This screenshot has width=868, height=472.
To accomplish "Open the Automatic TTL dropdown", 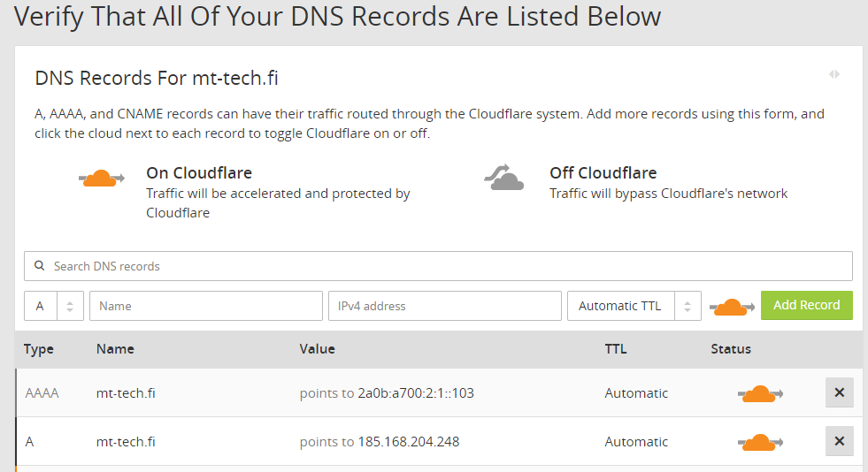I will tap(634, 306).
